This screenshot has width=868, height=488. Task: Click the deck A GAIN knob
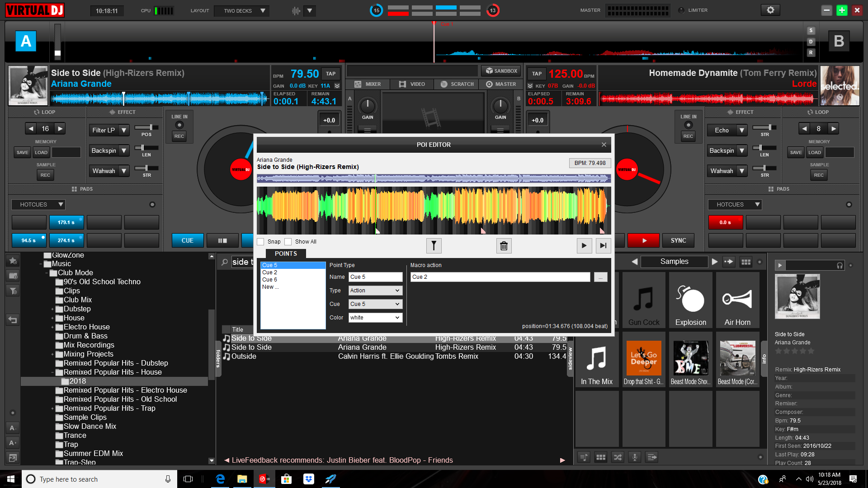click(x=367, y=106)
